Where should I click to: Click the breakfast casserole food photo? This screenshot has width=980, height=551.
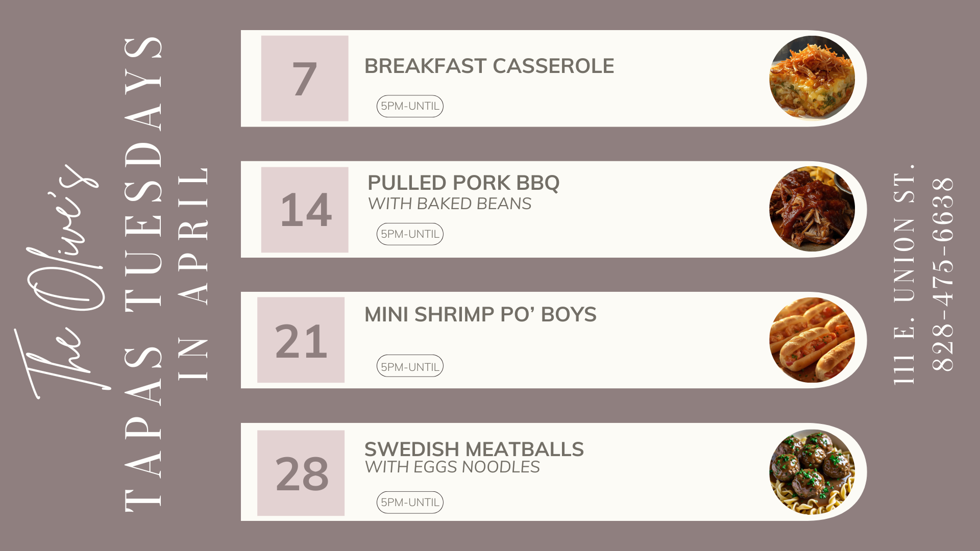click(x=812, y=78)
